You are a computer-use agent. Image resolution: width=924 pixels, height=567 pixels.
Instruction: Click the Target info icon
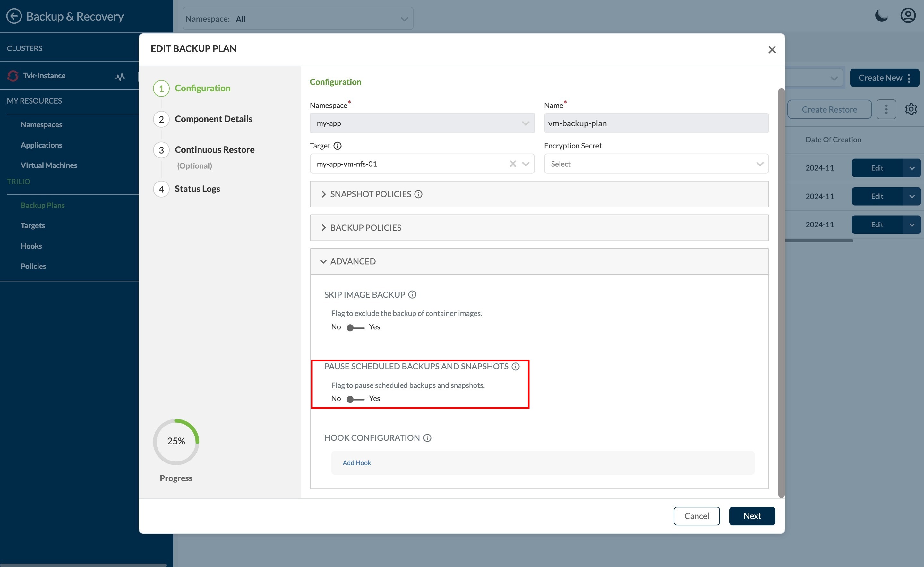pos(337,146)
